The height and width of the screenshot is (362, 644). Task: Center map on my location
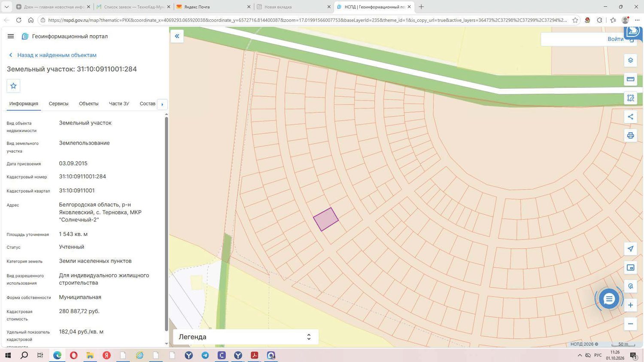630,249
